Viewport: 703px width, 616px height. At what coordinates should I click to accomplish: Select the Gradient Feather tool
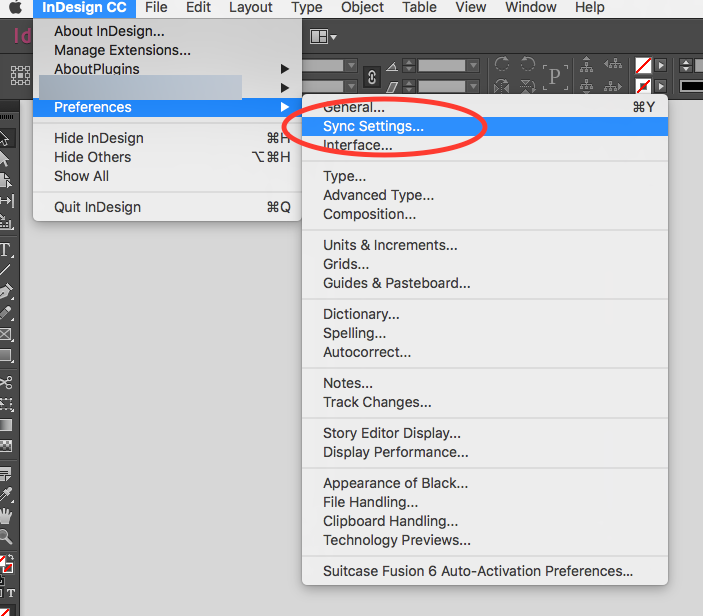pyautogui.click(x=6, y=446)
